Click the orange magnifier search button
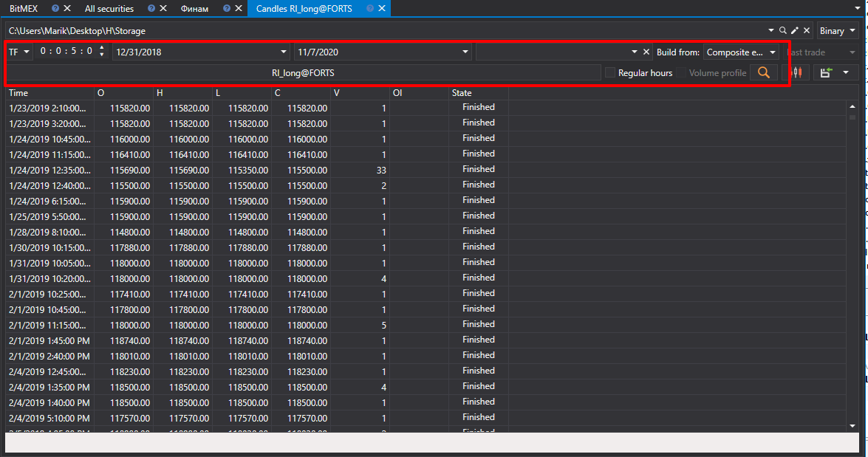Screen dimensions: 868x457 click(763, 72)
